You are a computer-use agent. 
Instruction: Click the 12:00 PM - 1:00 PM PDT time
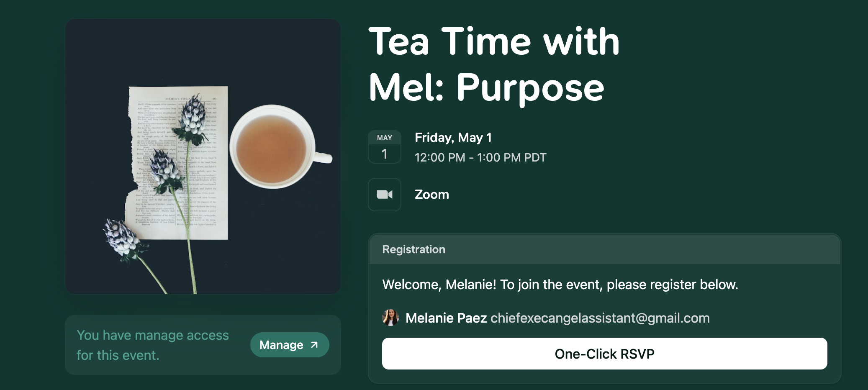(x=480, y=157)
